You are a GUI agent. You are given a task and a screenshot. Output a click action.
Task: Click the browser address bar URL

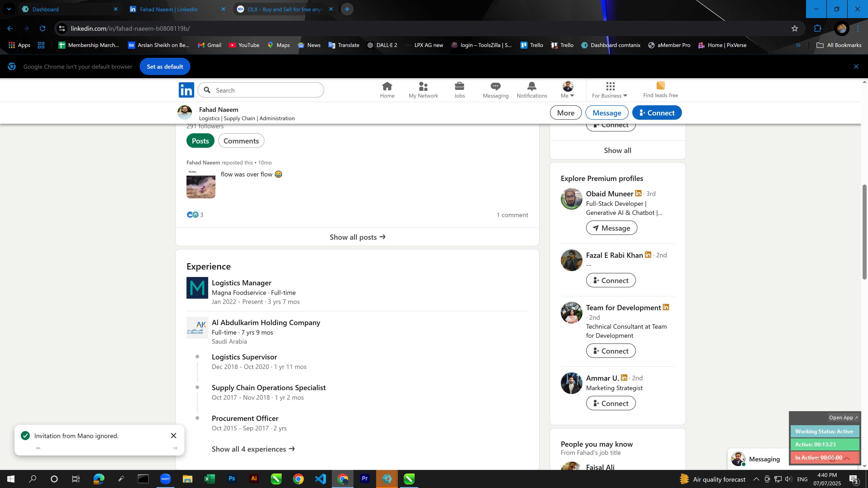tap(130, 29)
